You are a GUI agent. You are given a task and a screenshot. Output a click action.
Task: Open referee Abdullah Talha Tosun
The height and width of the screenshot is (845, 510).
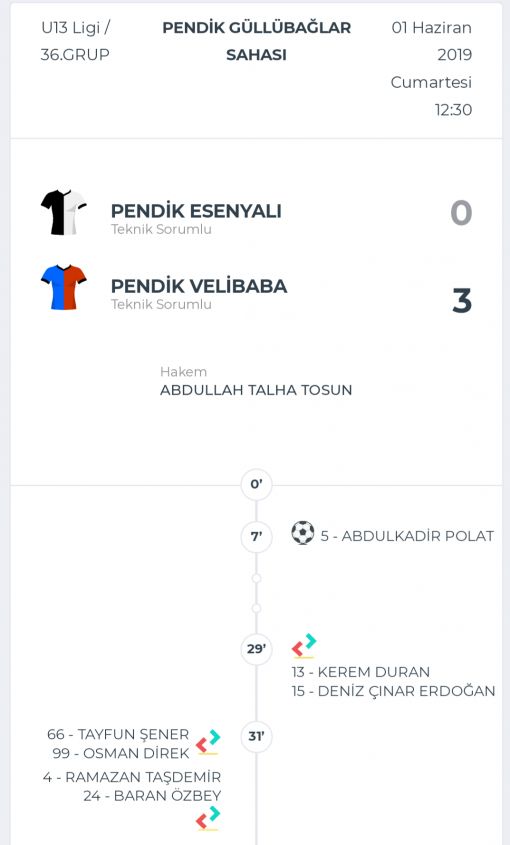click(x=256, y=390)
